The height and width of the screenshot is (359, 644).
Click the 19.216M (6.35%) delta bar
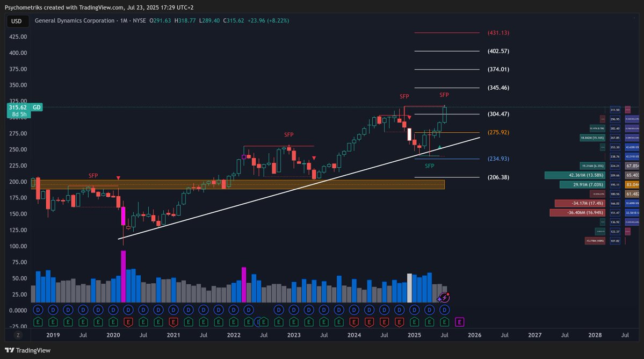click(592, 166)
